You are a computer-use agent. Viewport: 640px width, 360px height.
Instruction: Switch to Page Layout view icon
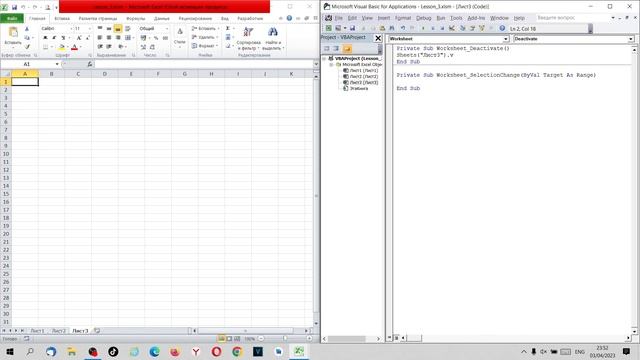pyautogui.click(x=229, y=338)
